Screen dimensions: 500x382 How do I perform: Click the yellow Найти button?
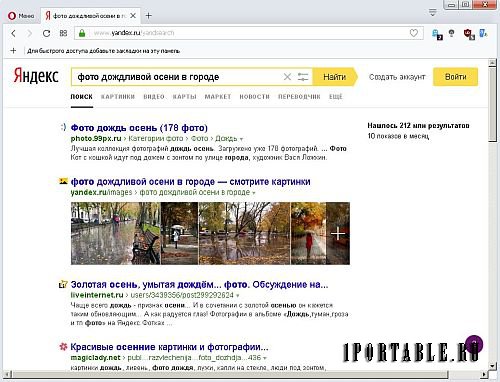coord(335,77)
